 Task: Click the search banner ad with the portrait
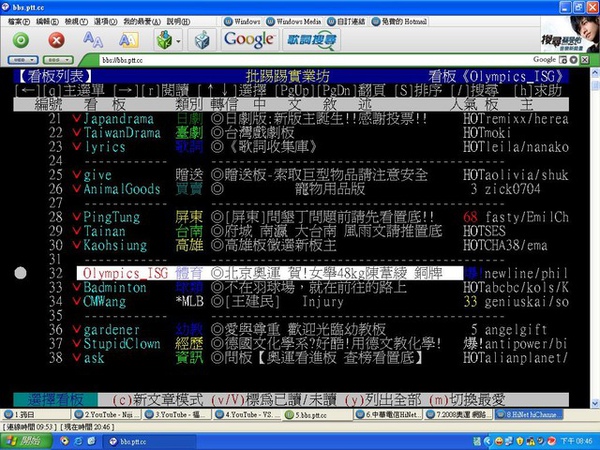[569, 34]
